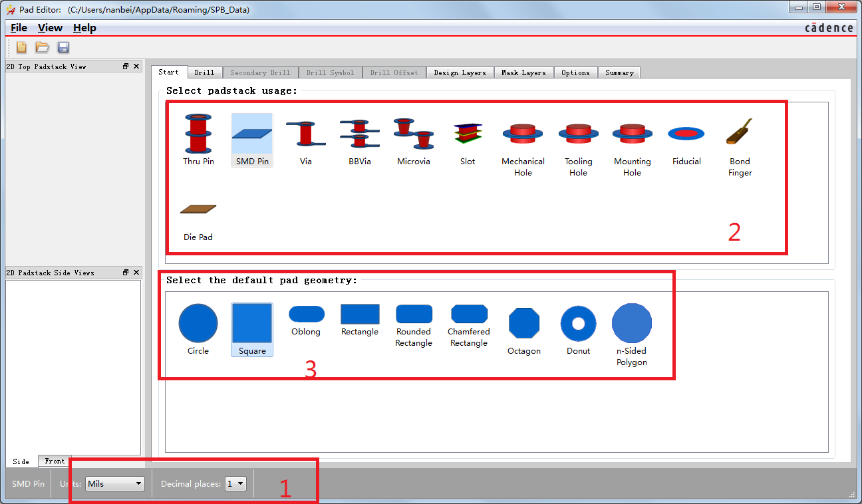Click the Open padstack folder icon

click(43, 47)
